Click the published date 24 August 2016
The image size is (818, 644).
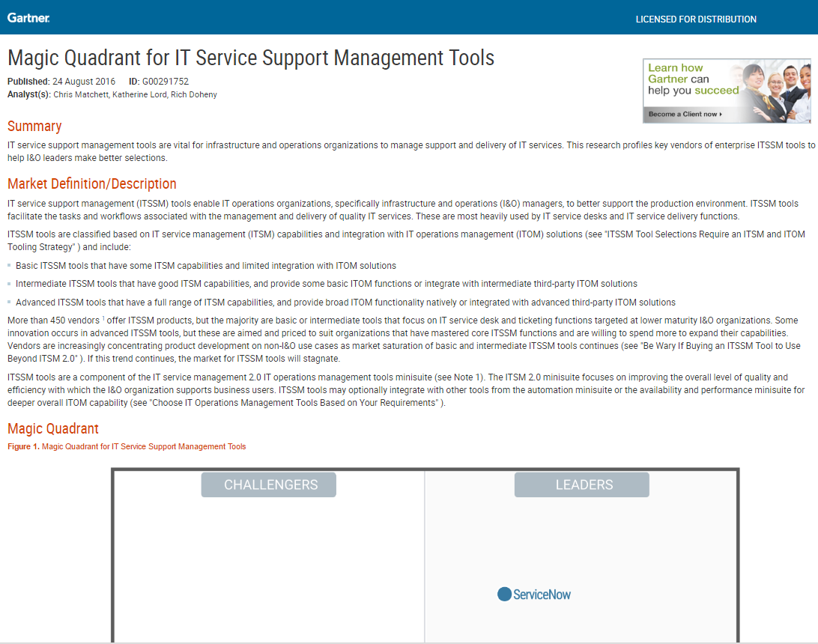coord(84,82)
